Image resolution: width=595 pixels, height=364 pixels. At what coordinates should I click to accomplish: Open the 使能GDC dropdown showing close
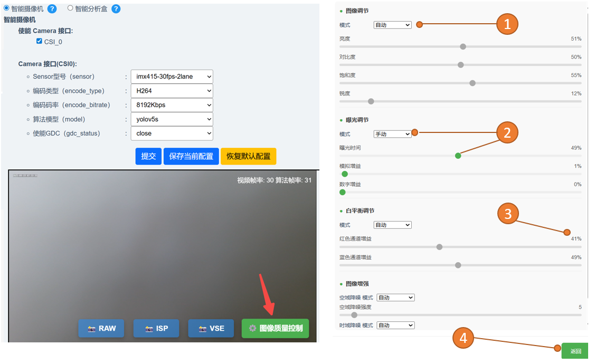172,133
